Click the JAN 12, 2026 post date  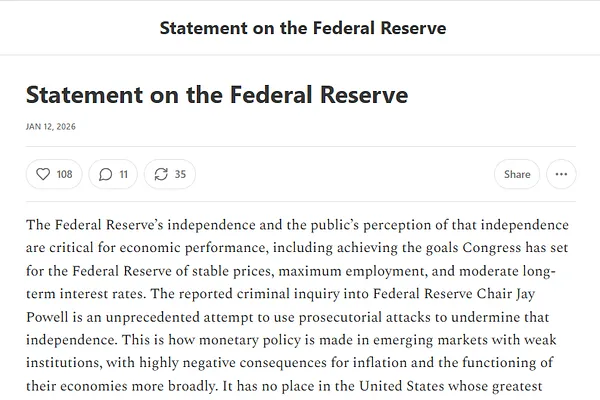click(50, 127)
